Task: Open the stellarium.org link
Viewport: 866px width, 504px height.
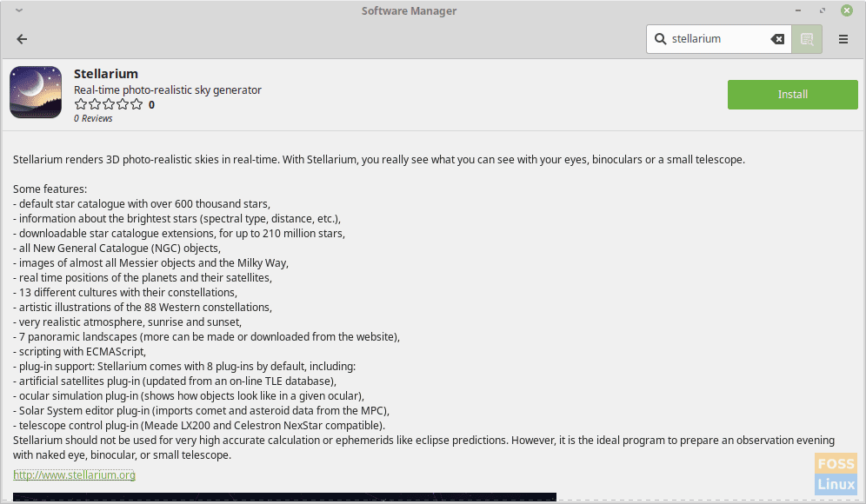Action: tap(74, 474)
